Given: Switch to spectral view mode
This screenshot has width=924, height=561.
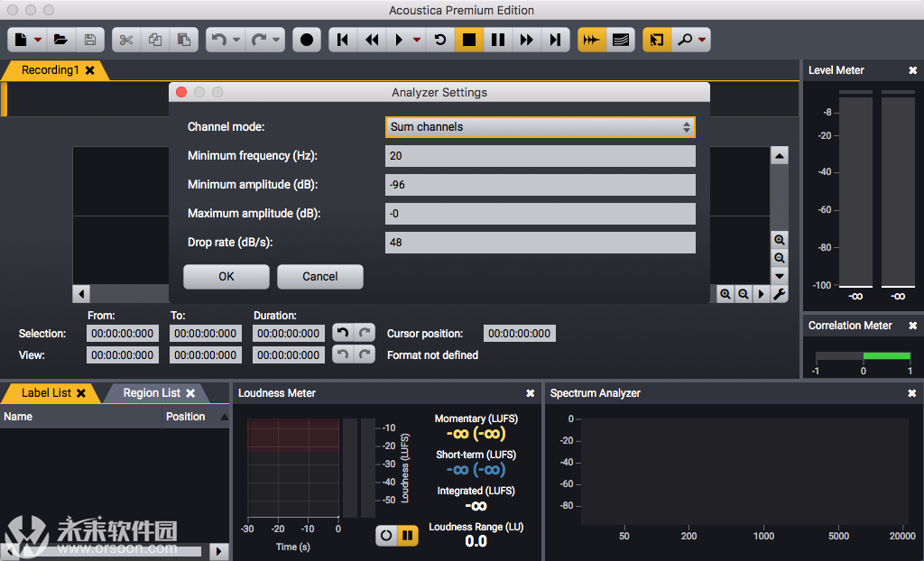Looking at the screenshot, I should (621, 40).
